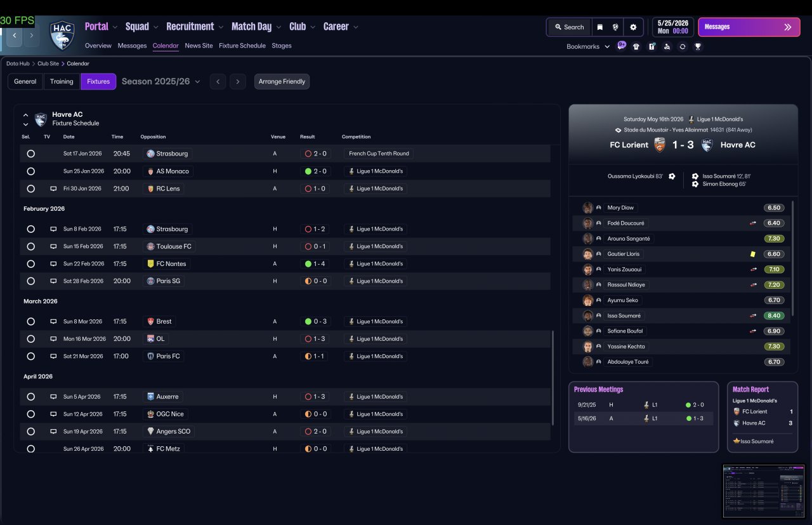Screen dimensions: 812x525
Task: Click the trophy icon in bookmarks bar
Action: 698,46
